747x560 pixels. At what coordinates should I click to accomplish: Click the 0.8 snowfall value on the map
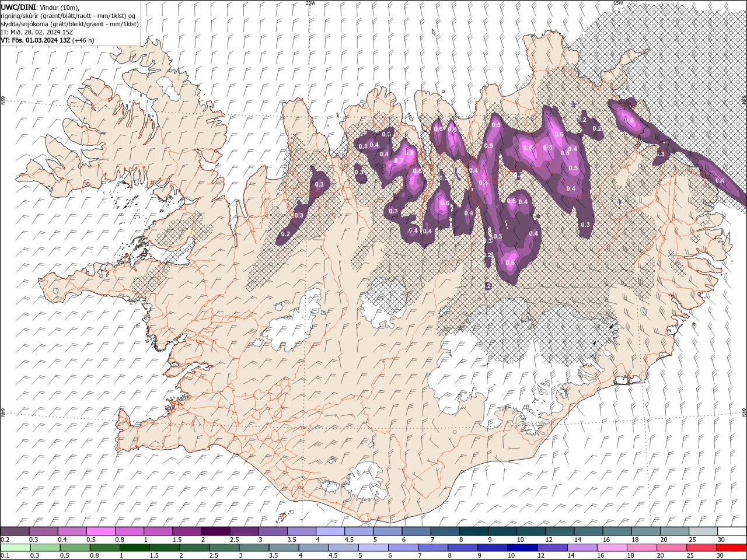tap(410, 153)
